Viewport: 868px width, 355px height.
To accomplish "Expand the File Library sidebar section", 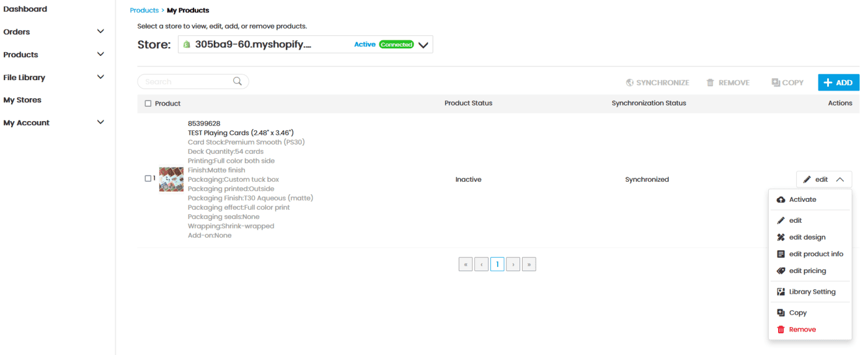I will [100, 78].
